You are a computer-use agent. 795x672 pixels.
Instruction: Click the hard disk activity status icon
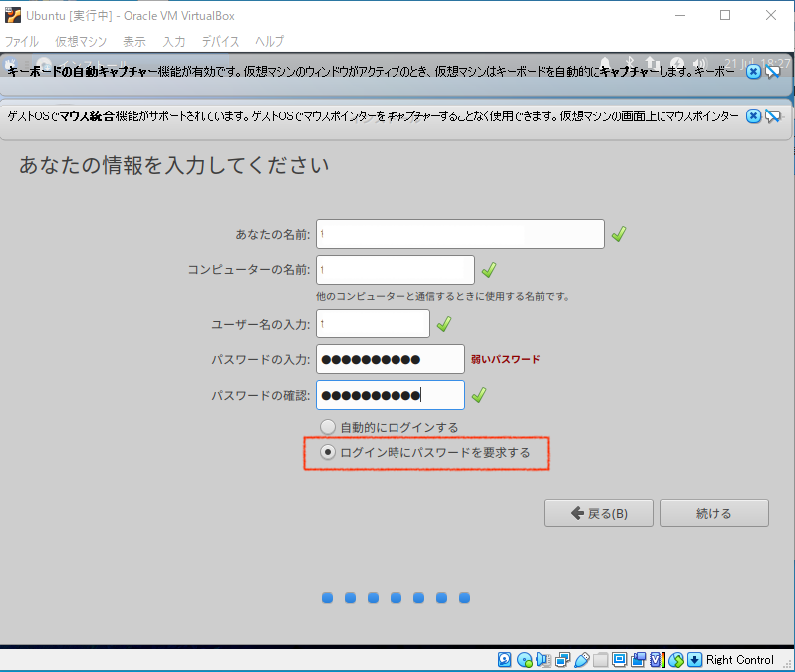tap(504, 659)
